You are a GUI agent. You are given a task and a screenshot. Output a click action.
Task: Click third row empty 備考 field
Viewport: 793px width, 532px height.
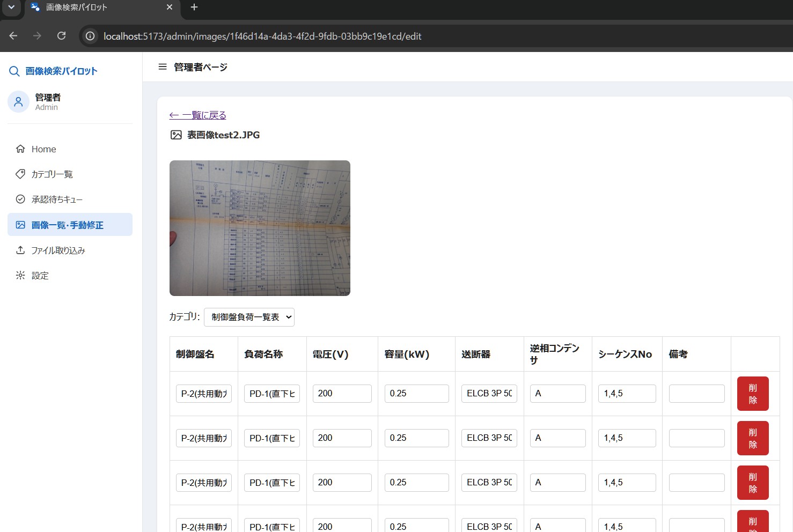[697, 483]
